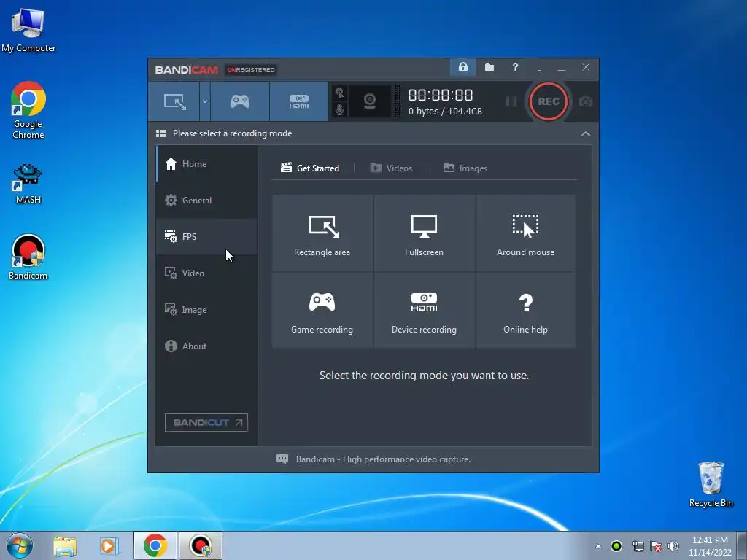Screen dimensions: 747x560
Task: Take a screenshot with the camera icon
Action: click(x=586, y=101)
